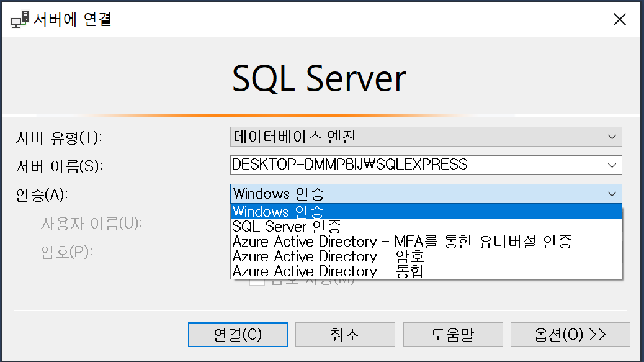Click the 연결(C) button
The width and height of the screenshot is (644, 362).
[238, 335]
